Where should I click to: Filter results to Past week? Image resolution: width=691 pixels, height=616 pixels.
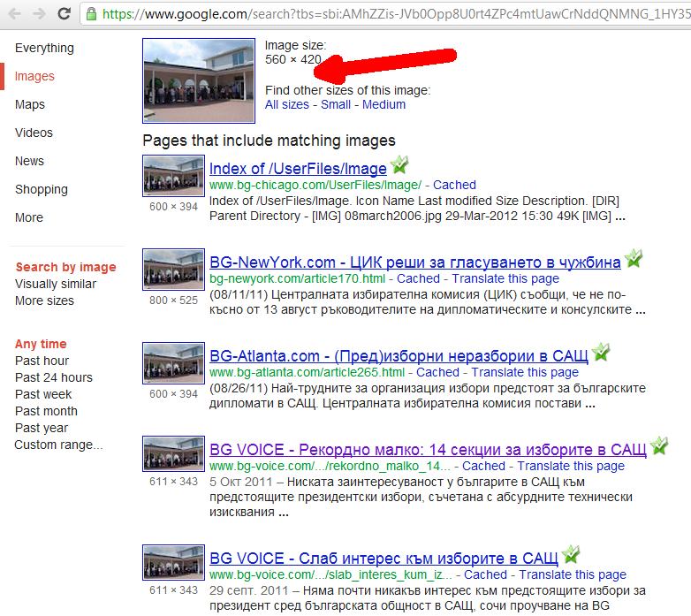click(43, 394)
